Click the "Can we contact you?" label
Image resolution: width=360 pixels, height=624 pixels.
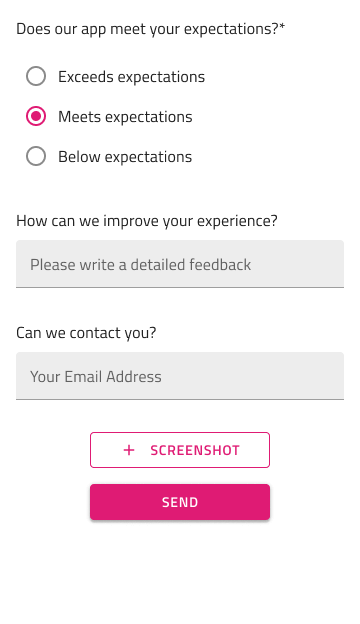point(86,333)
